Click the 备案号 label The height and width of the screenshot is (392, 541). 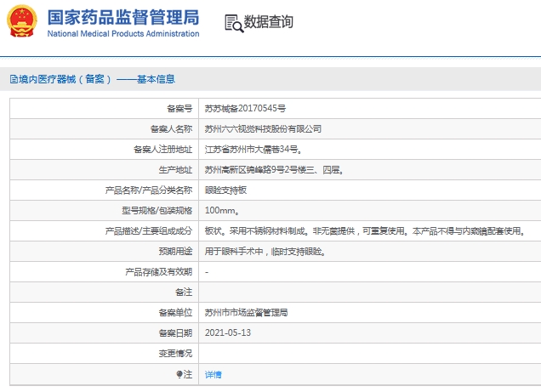(x=179, y=109)
